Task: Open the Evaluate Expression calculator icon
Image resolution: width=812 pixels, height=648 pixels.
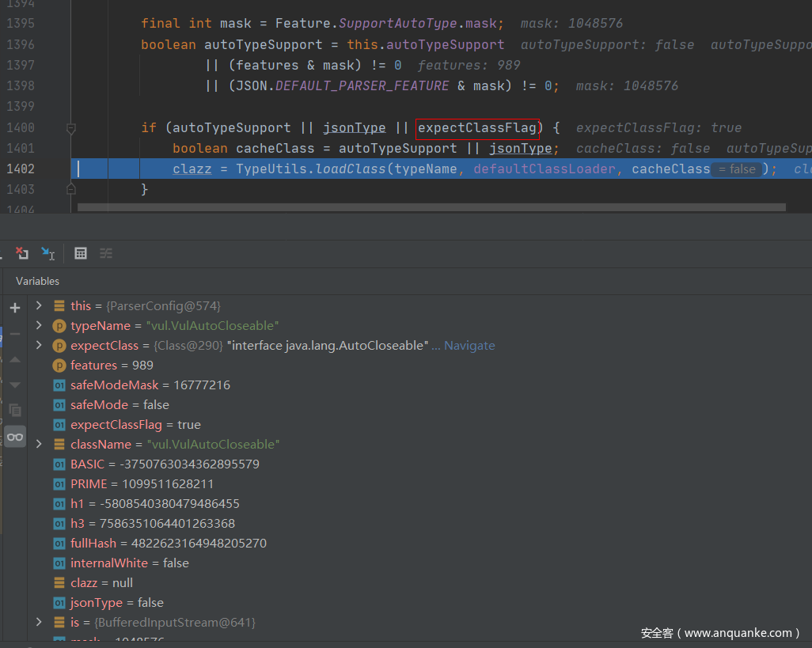Action: pos(81,253)
